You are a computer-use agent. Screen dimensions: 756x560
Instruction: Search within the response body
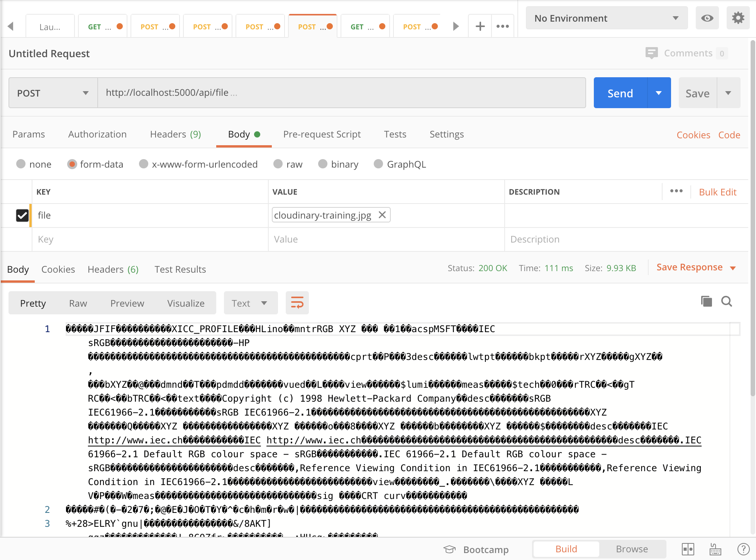point(726,301)
